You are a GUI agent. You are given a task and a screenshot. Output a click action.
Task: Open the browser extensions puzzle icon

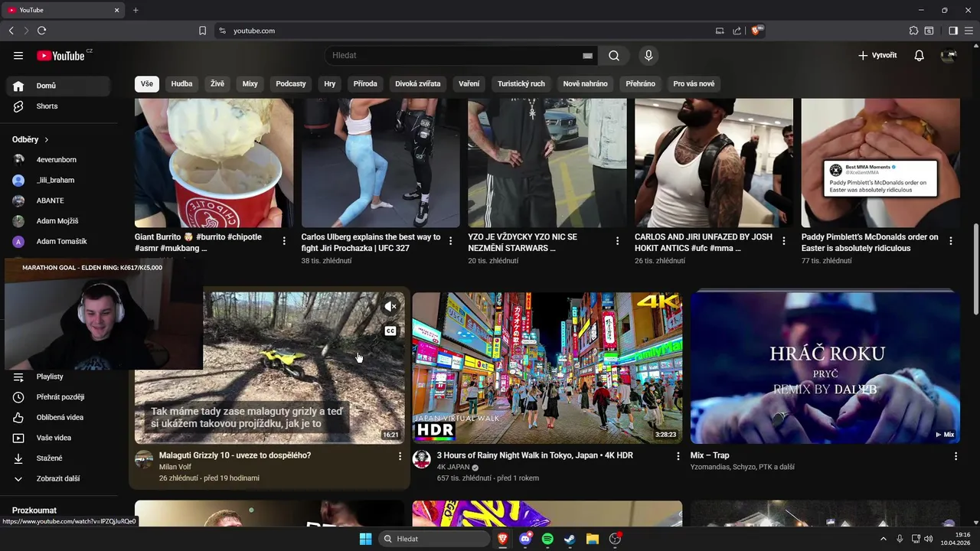[913, 31]
